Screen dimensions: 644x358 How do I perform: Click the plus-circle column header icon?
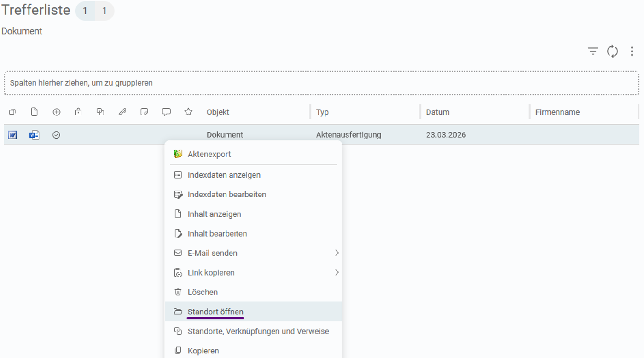pos(57,112)
